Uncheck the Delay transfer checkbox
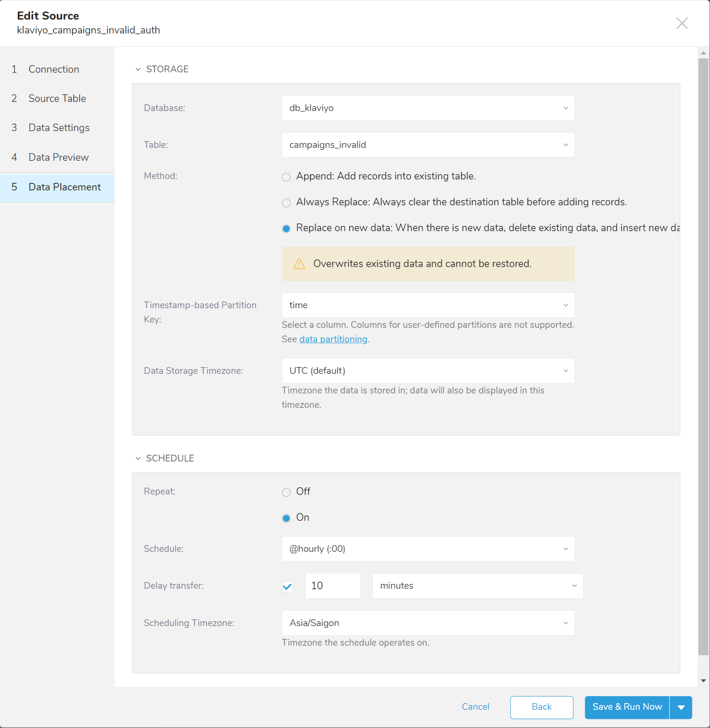Viewport: 710px width, 728px height. pos(288,586)
